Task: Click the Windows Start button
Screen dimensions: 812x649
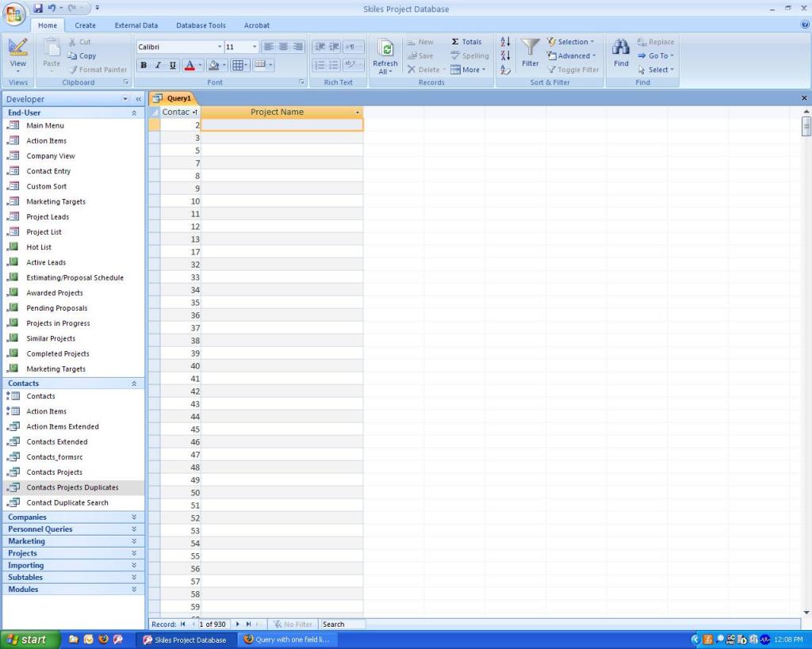Action: click(x=29, y=639)
